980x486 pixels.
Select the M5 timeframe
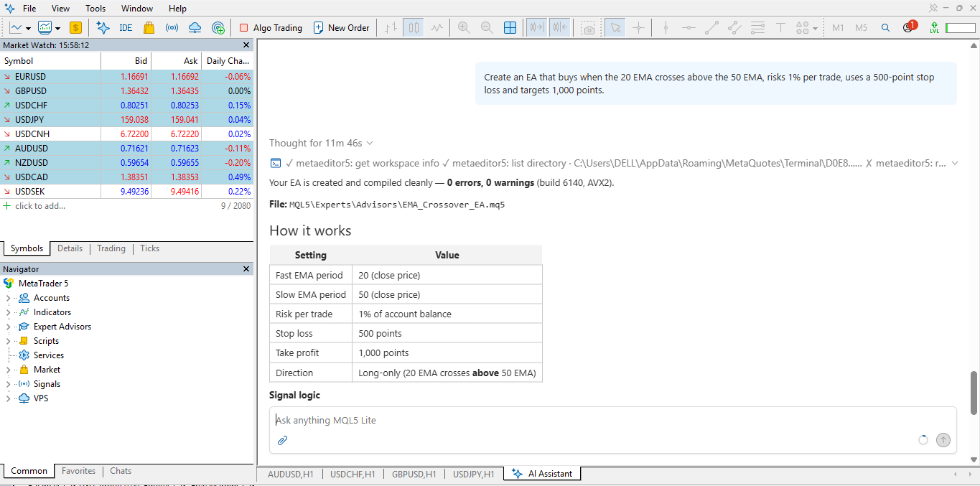point(862,28)
